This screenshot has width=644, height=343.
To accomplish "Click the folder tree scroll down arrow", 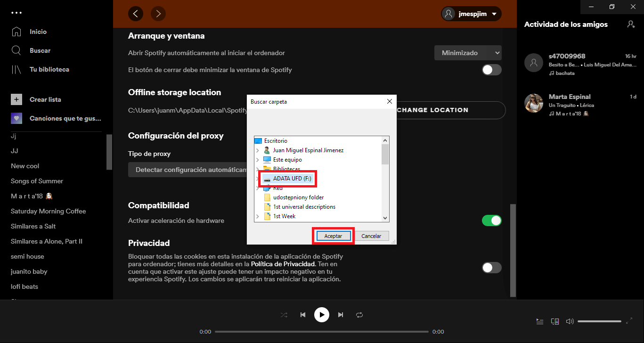I will pos(385,218).
